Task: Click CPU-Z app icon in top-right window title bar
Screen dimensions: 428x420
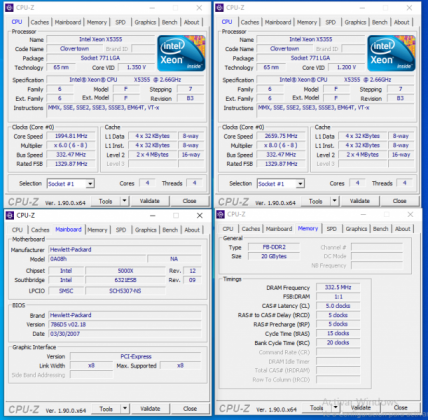Action: (220, 7)
